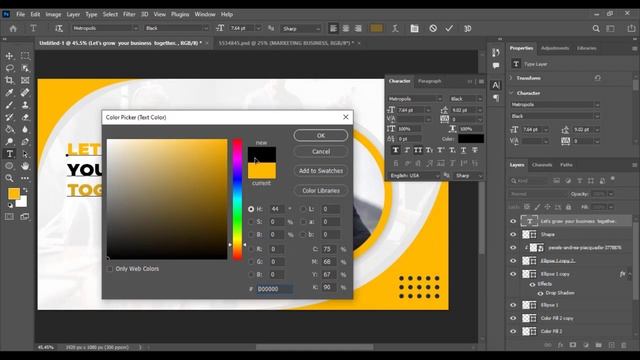
Task: Open Layers opacity dropdown
Action: point(611,194)
